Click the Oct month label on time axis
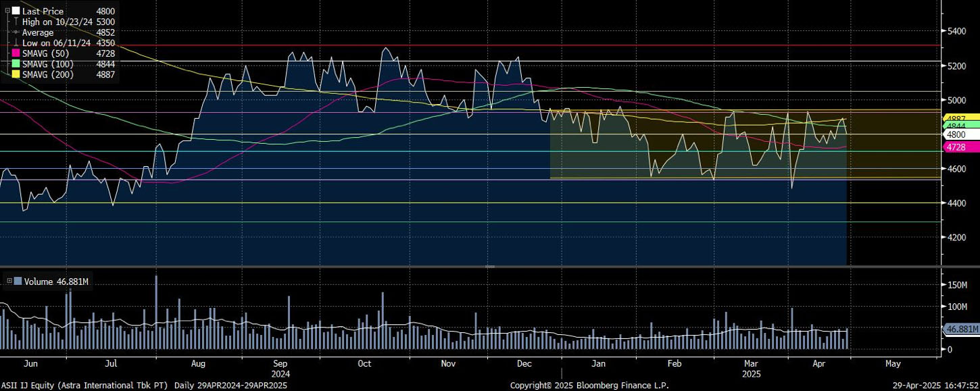This screenshot has height=391, width=980. pyautogui.click(x=364, y=364)
